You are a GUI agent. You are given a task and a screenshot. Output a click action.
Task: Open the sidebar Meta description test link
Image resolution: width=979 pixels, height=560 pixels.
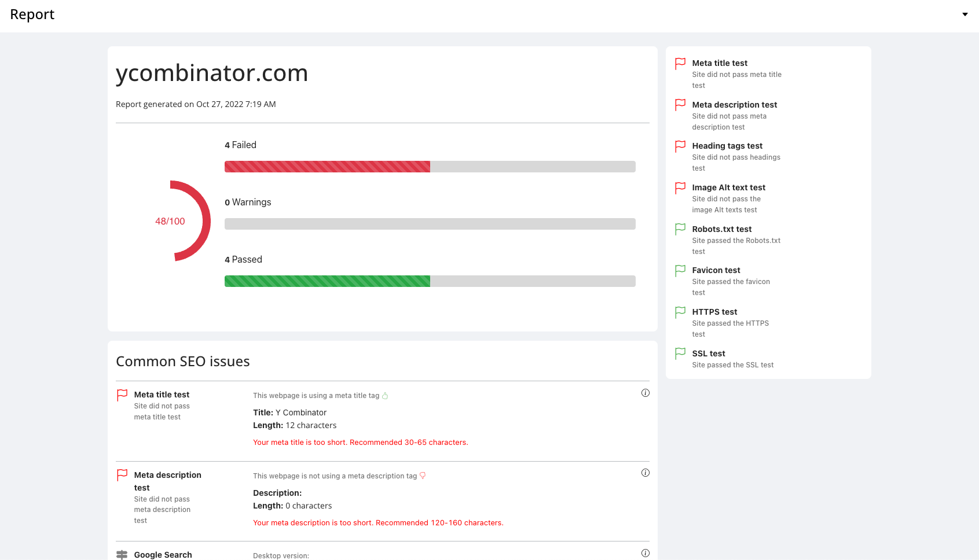(735, 105)
